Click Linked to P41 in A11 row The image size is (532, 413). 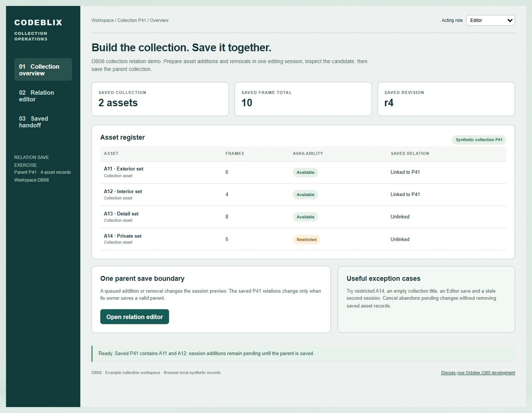coord(405,172)
